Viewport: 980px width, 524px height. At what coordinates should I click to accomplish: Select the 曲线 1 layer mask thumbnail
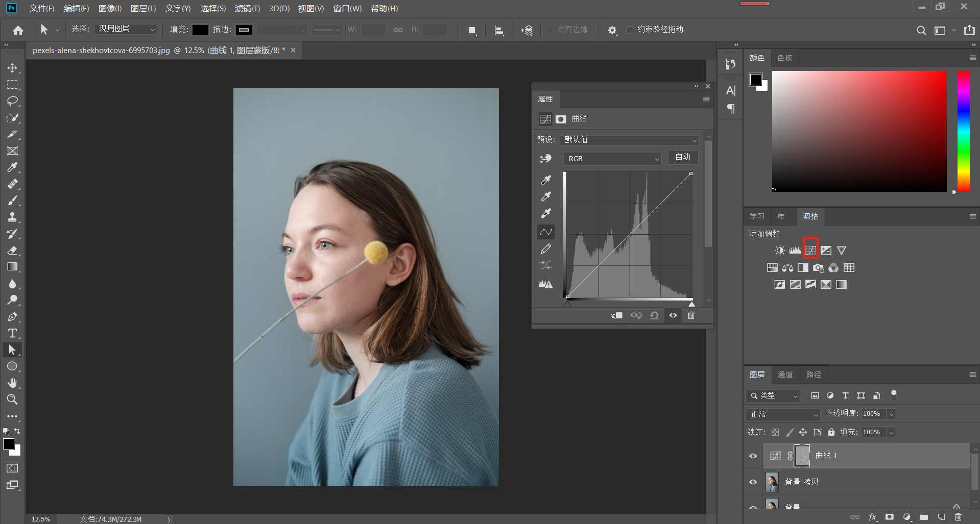click(x=802, y=456)
